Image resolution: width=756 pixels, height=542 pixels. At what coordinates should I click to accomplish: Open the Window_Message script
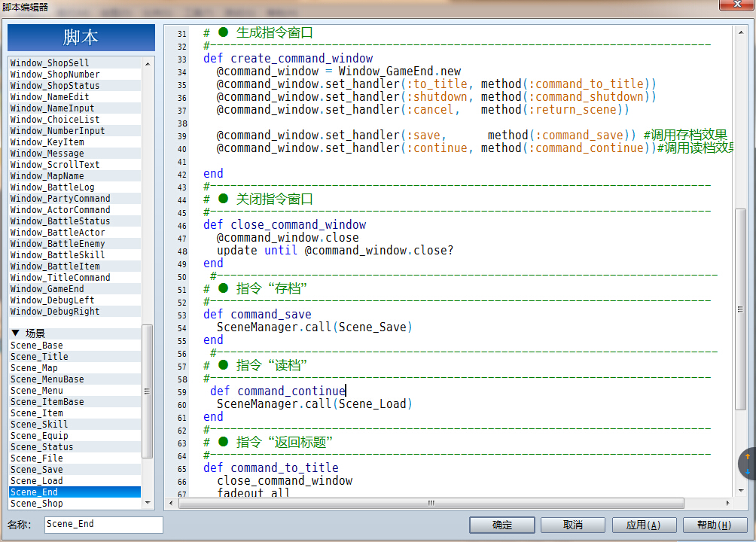75,154
